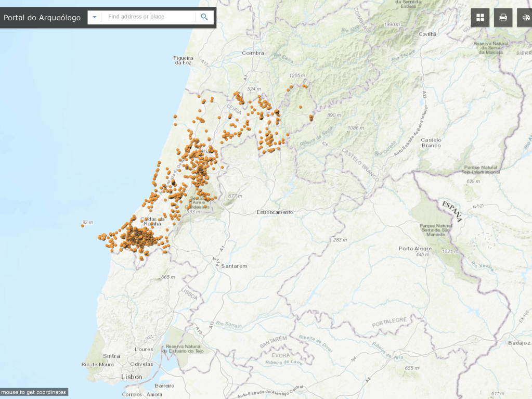Open the partially visible widget right of Print
The height and width of the screenshot is (399, 532).
(525, 18)
